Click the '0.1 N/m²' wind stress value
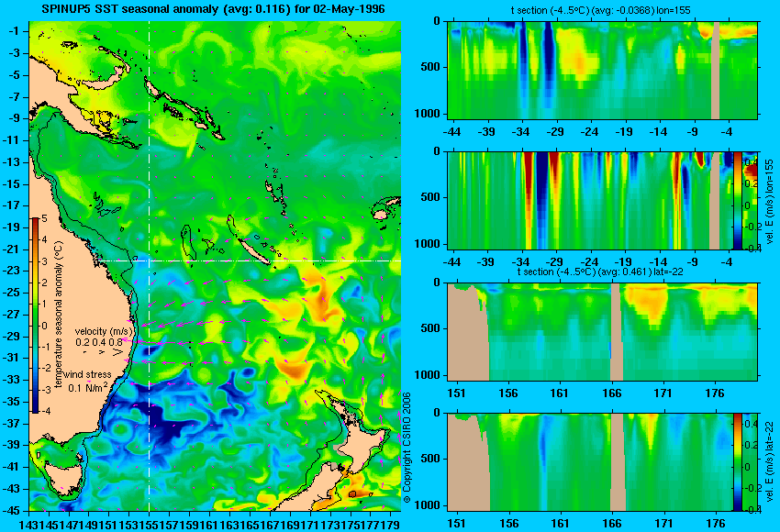780x532 pixels. (x=88, y=387)
